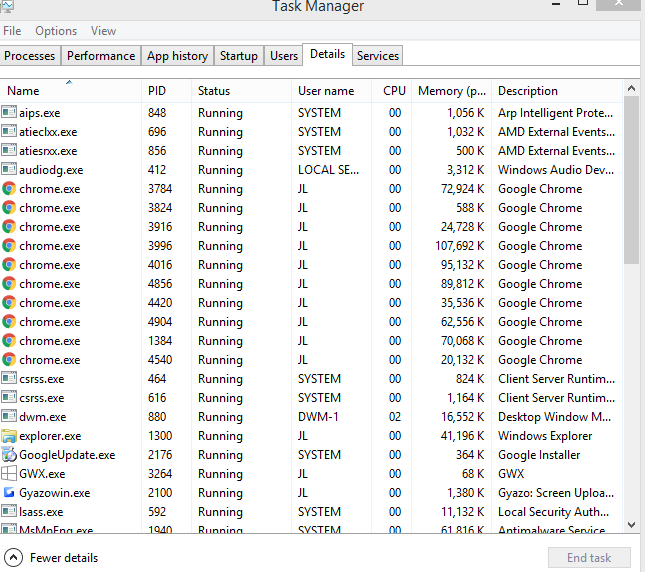This screenshot has width=645, height=572.
Task: Click the dwm.exe CPU value 02
Action: point(395,417)
